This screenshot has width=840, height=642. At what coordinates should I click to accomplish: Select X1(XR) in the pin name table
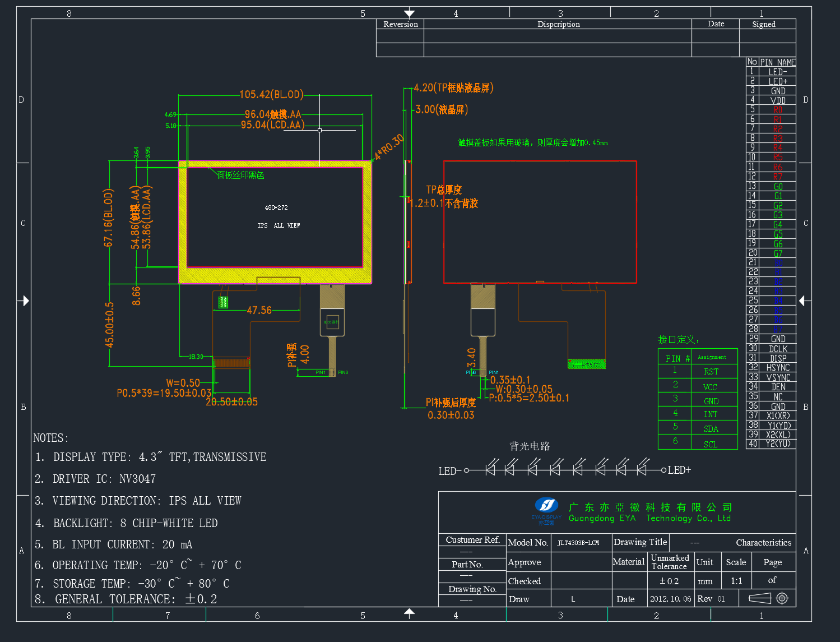point(778,415)
